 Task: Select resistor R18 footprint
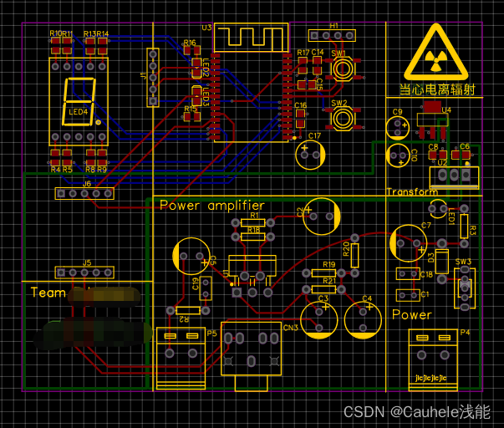[253, 237]
